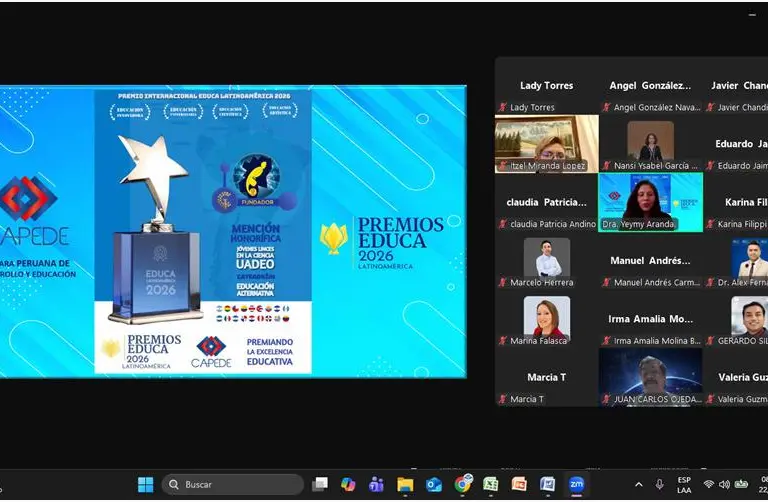768x502 pixels.
Task: Switch to Outlook in the taskbar
Action: pyautogui.click(x=434, y=485)
